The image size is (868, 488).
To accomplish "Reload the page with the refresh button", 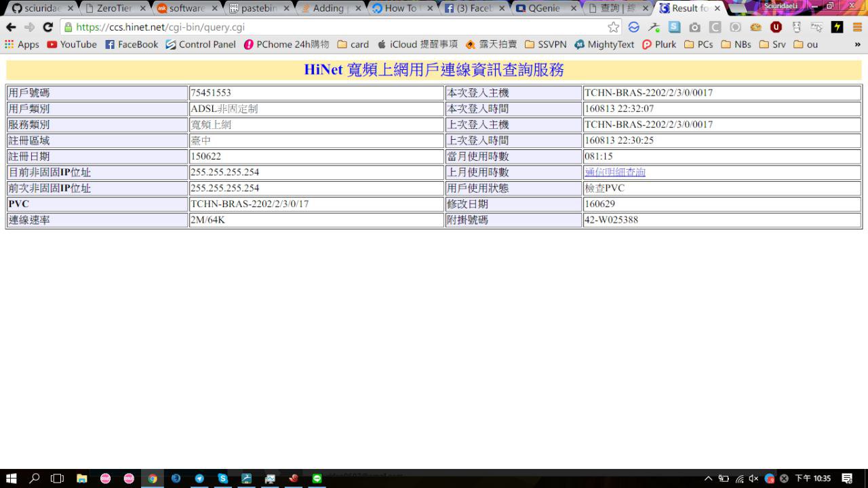I will (47, 27).
